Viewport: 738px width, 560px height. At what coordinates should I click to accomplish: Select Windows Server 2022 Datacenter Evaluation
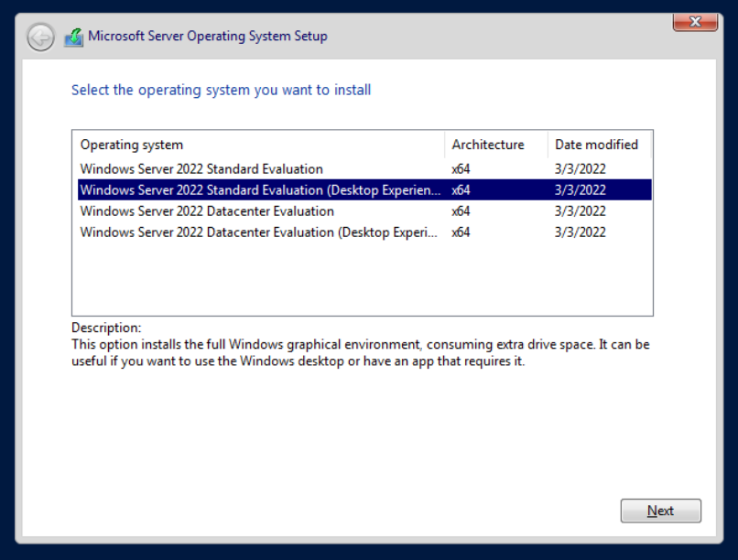coord(207,211)
